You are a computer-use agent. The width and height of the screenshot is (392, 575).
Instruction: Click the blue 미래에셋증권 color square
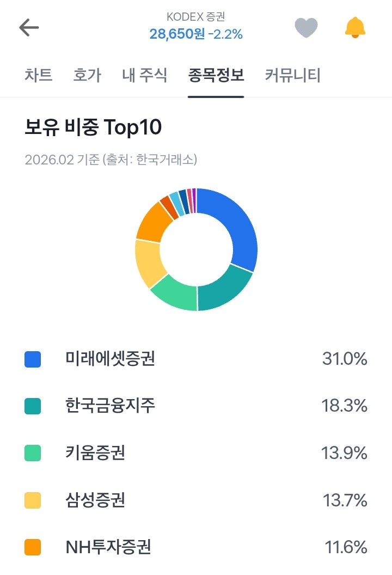coord(33,359)
